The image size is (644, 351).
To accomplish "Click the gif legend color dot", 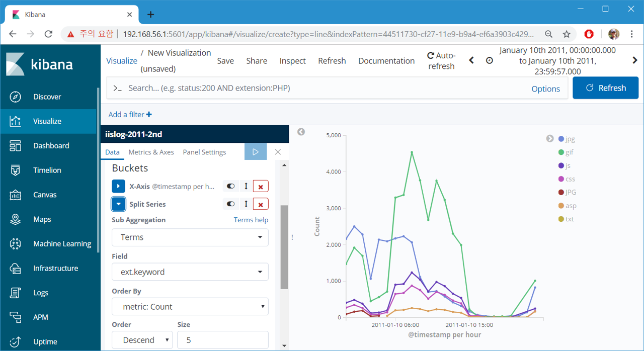I will [561, 152].
